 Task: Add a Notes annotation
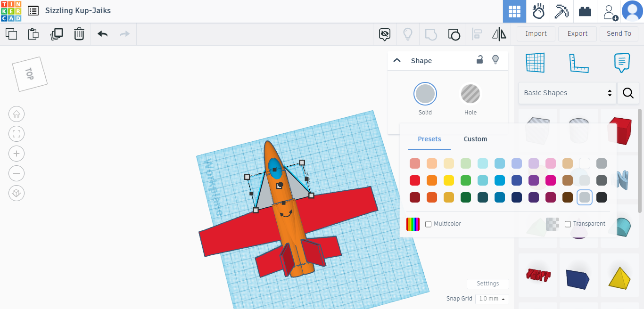(x=621, y=63)
